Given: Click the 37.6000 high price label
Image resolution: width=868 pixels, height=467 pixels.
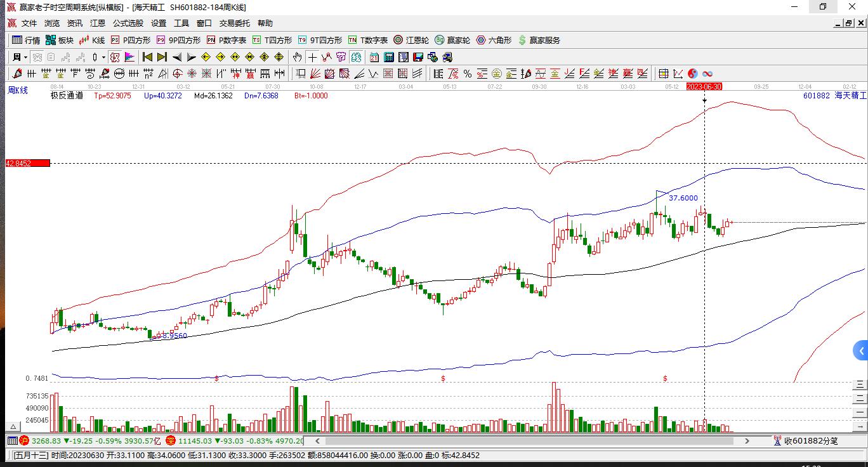Looking at the screenshot, I should (683, 198).
